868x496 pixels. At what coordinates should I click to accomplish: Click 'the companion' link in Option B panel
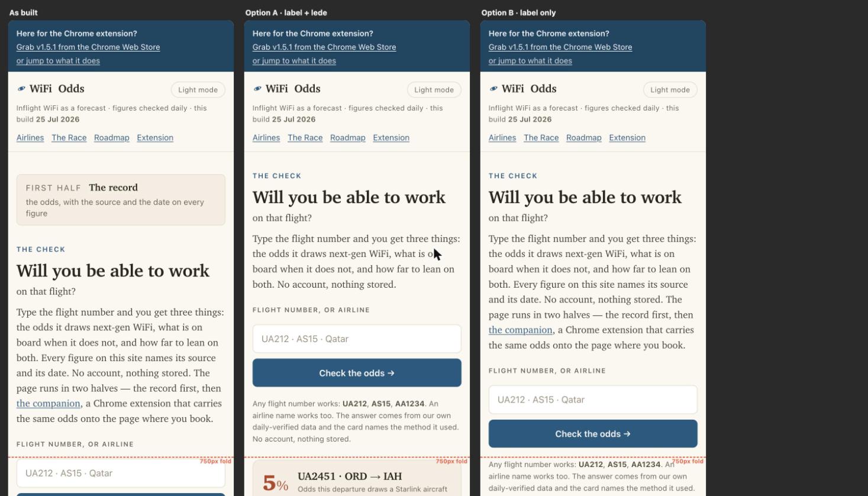pos(521,330)
